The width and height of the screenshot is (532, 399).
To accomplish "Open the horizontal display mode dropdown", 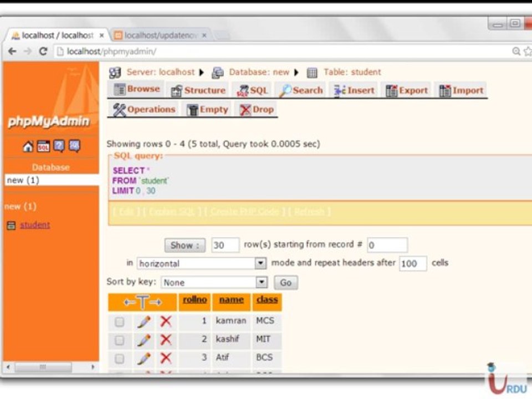I will [202, 263].
